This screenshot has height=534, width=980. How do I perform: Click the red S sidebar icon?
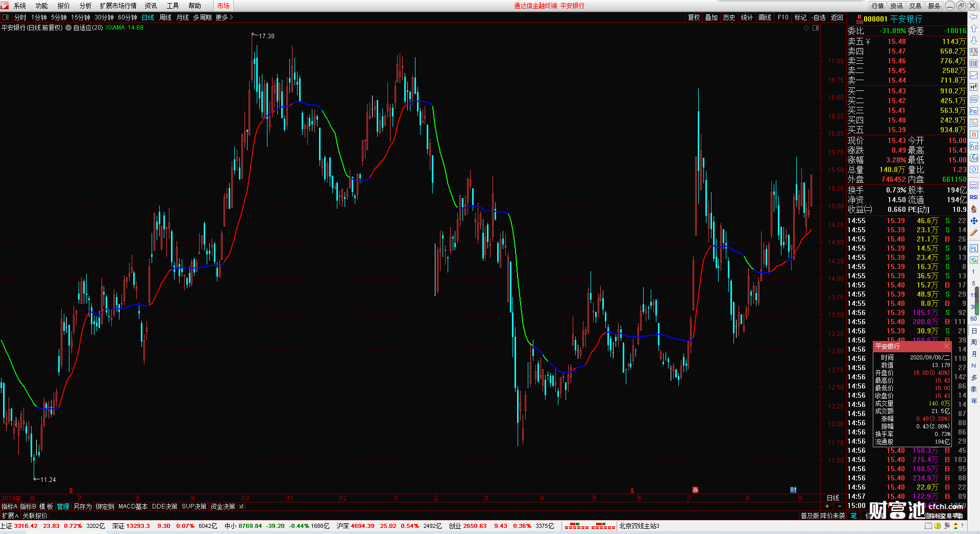(x=973, y=209)
